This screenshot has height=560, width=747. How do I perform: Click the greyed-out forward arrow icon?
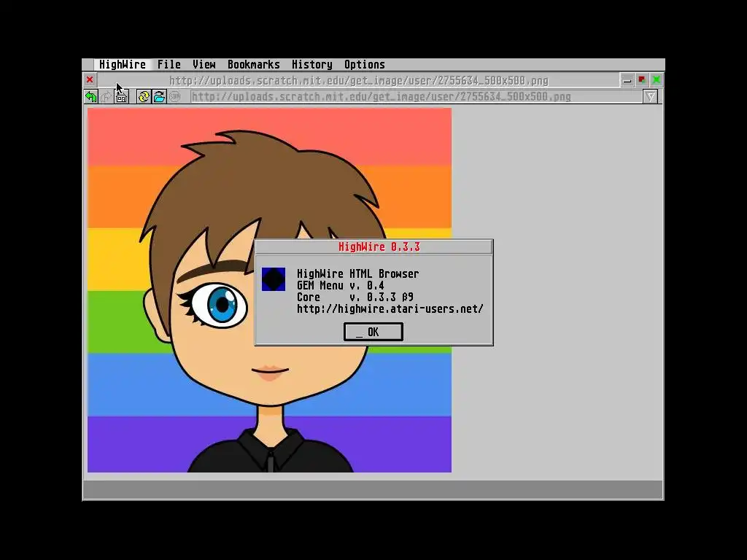pyautogui.click(x=106, y=97)
